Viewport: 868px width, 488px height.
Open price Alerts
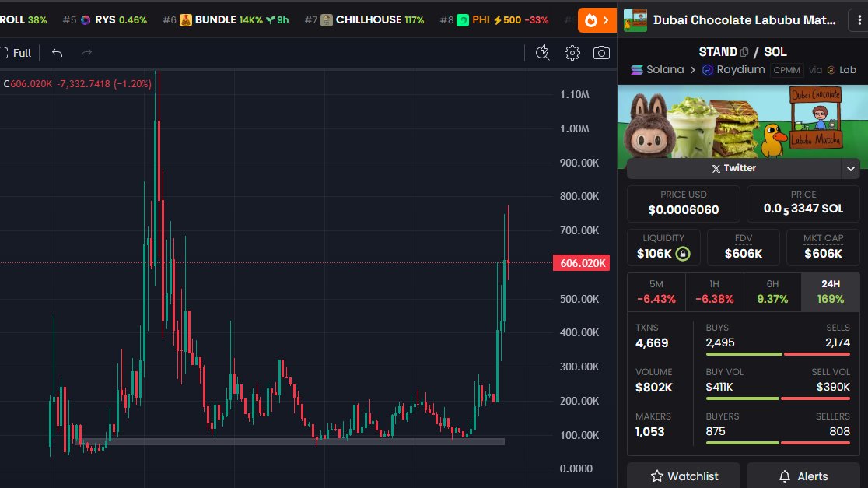tap(803, 476)
